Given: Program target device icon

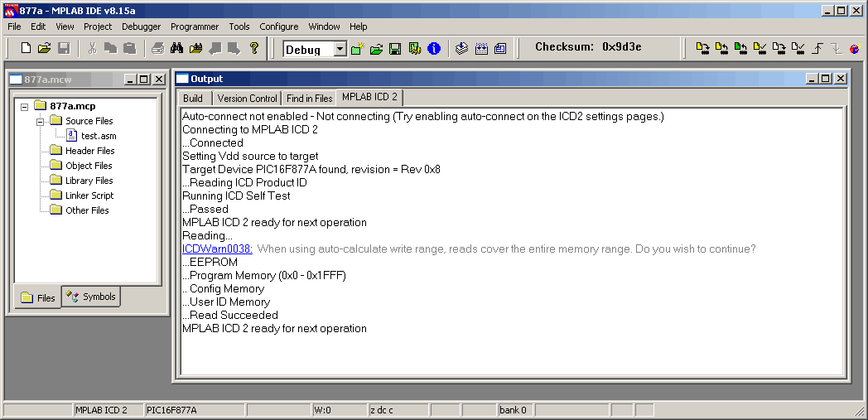Looking at the screenshot, I should [x=702, y=49].
